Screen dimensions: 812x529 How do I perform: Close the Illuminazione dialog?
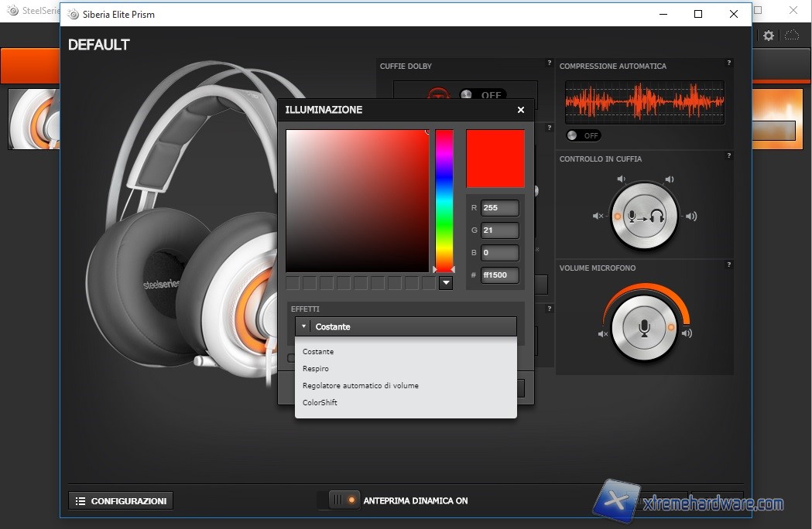(x=521, y=110)
